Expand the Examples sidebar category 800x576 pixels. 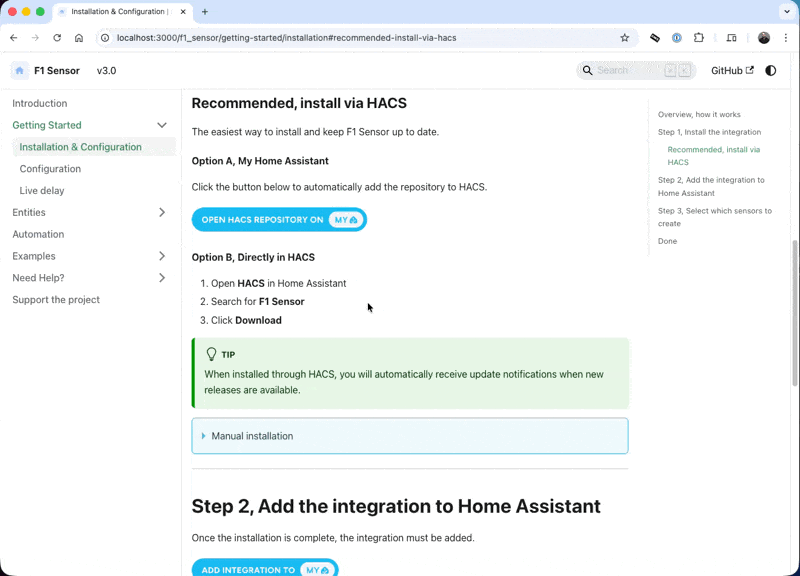pos(162,256)
